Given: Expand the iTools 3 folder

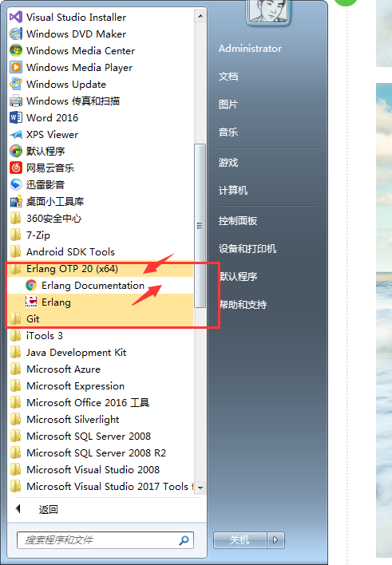Looking at the screenshot, I should coord(100,335).
